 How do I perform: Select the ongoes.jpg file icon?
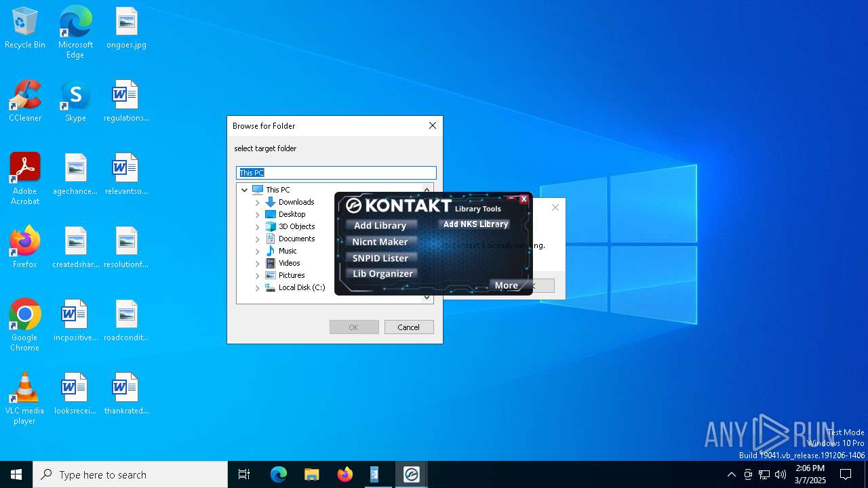(x=126, y=28)
